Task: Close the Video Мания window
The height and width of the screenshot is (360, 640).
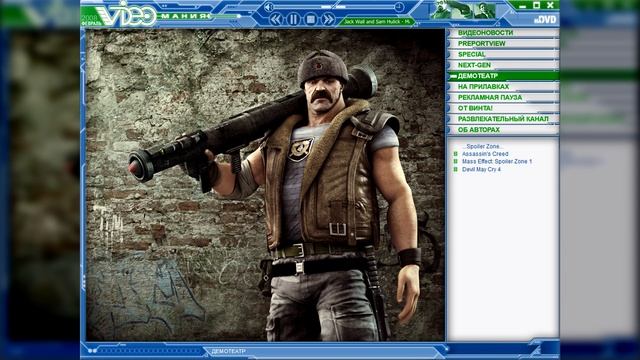Action: tap(550, 5)
